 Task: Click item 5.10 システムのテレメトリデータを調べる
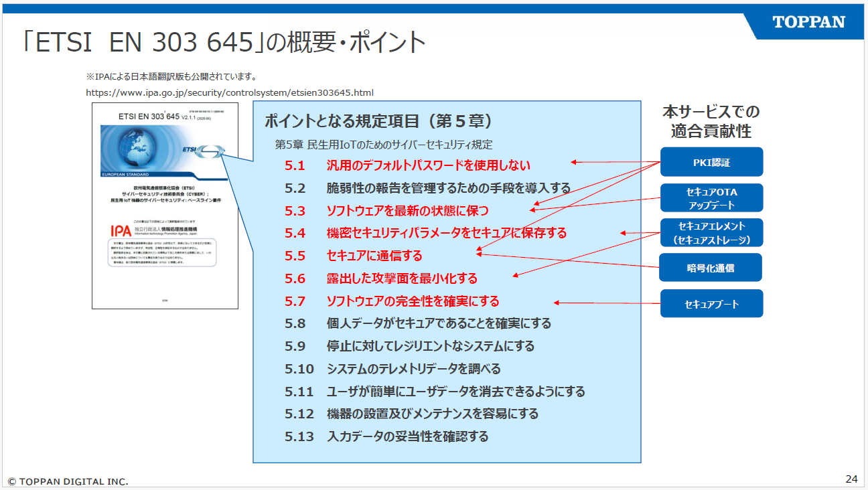click(x=392, y=369)
